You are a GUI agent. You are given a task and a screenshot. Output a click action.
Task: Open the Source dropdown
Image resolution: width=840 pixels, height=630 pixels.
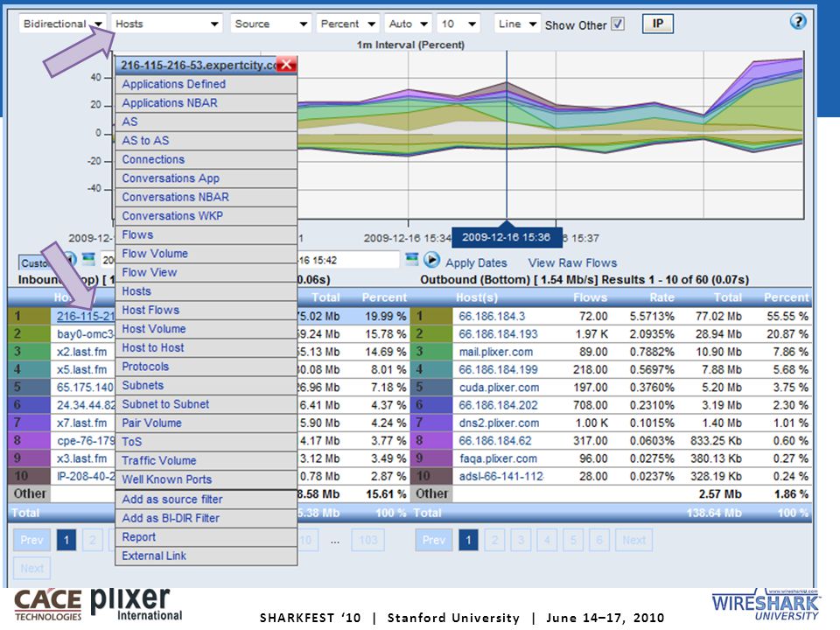tap(270, 24)
